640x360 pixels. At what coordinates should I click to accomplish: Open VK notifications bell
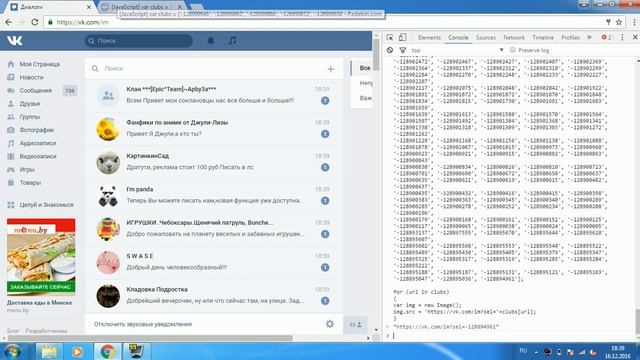[211, 41]
